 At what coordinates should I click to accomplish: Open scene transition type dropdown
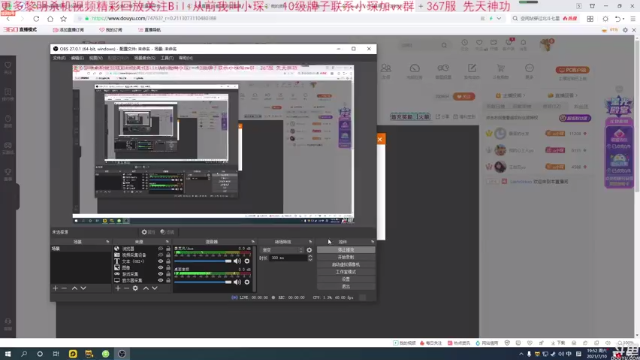pyautogui.click(x=282, y=250)
